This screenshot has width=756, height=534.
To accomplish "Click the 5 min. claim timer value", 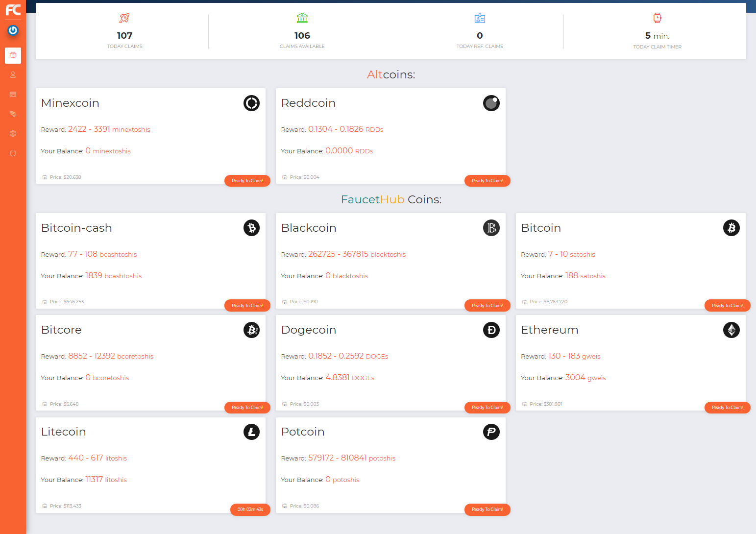I will pyautogui.click(x=657, y=36).
